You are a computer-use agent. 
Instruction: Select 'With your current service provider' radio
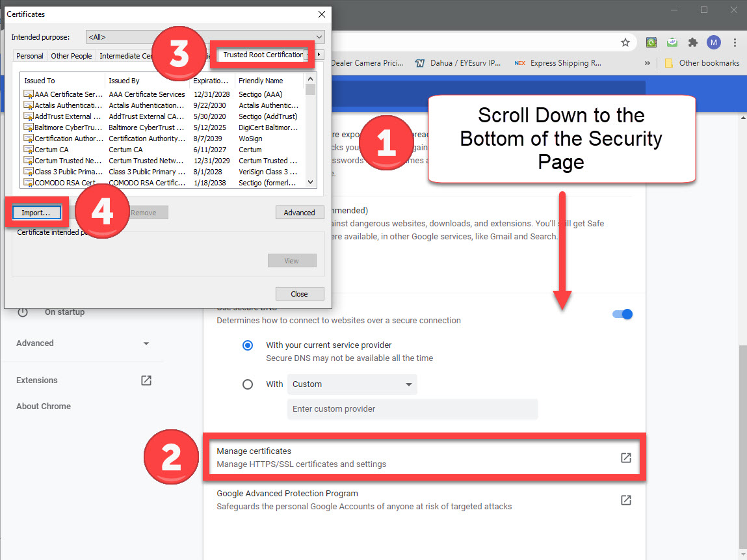(248, 345)
